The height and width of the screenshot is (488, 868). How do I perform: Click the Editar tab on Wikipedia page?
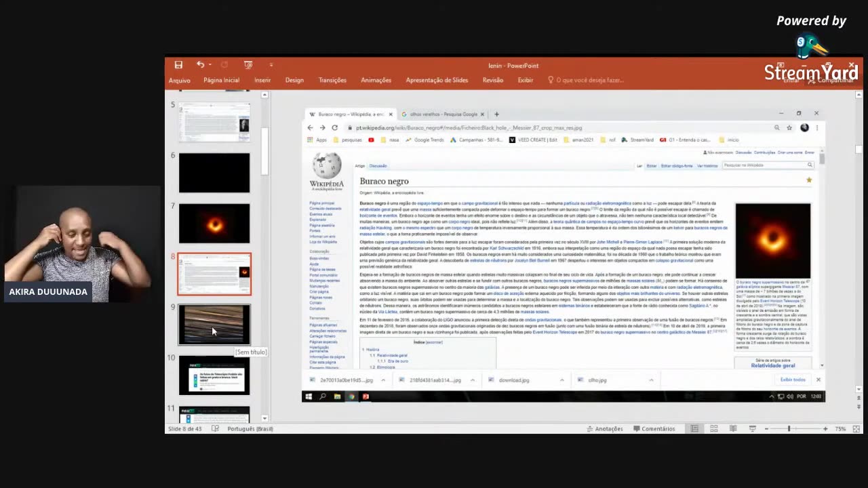click(652, 165)
